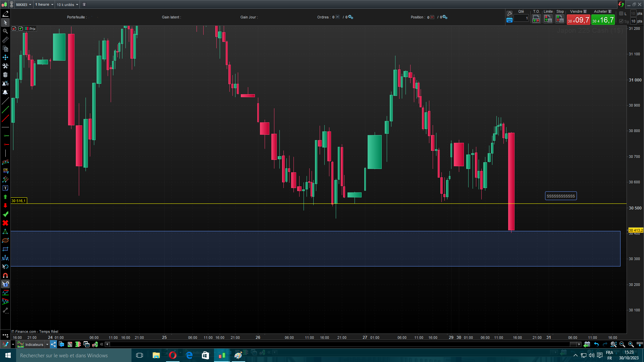Toggle the magnet snap tool
This screenshot has height=362, width=644.
click(x=5, y=276)
